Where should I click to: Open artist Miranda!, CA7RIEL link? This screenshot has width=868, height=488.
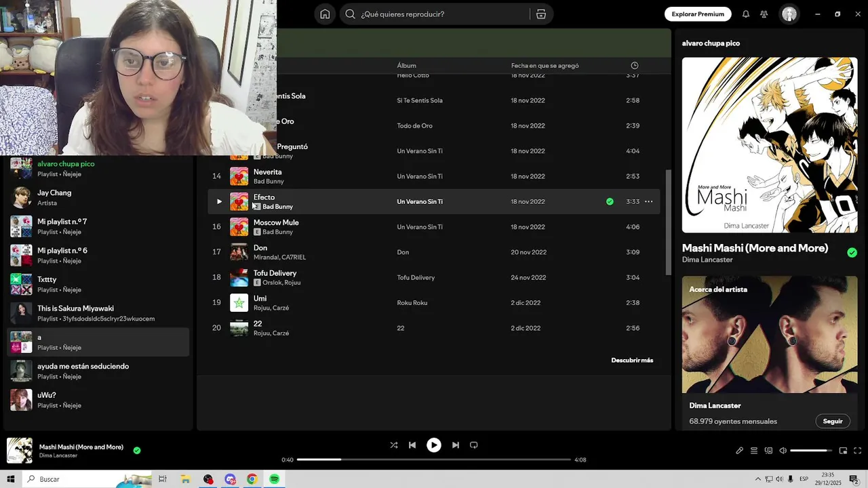click(279, 258)
